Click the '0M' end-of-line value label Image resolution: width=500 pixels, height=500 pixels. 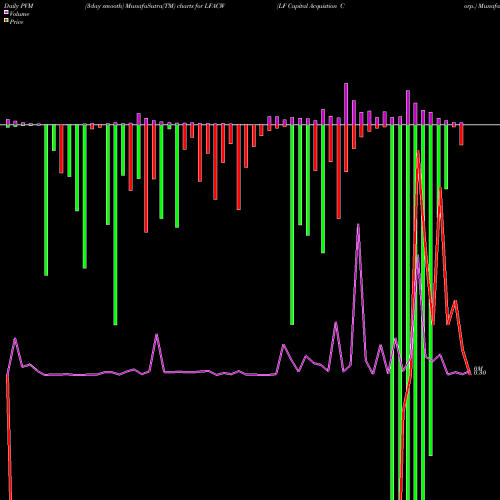point(478,369)
